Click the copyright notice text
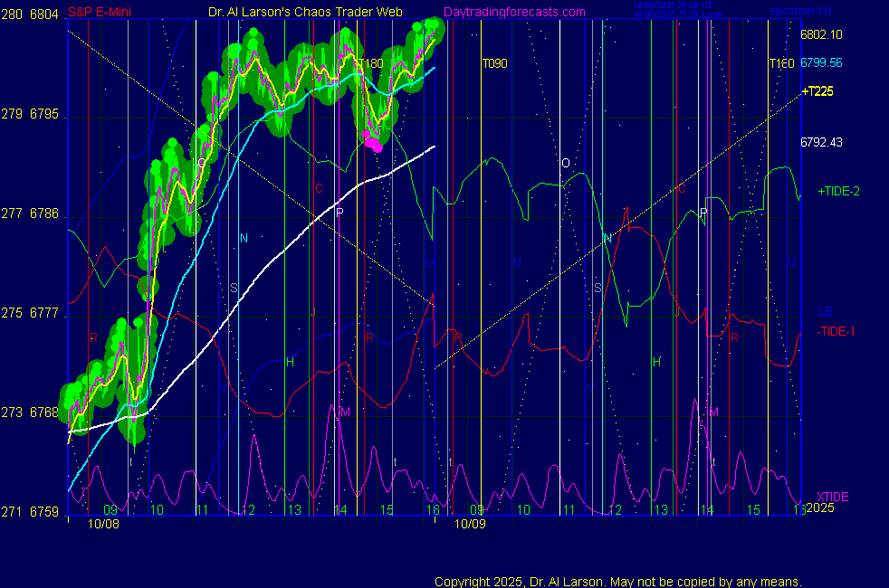889x588 pixels. tap(618, 581)
